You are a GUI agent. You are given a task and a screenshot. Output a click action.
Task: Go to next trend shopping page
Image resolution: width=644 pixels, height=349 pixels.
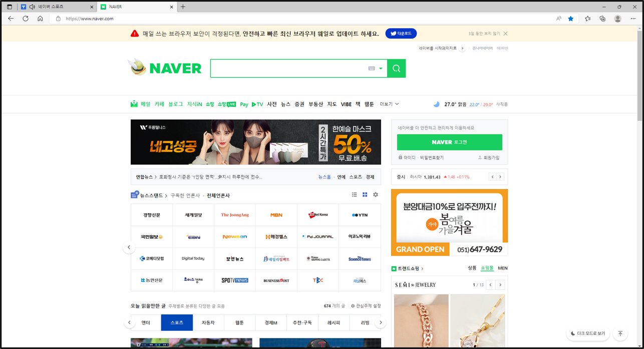pyautogui.click(x=500, y=285)
